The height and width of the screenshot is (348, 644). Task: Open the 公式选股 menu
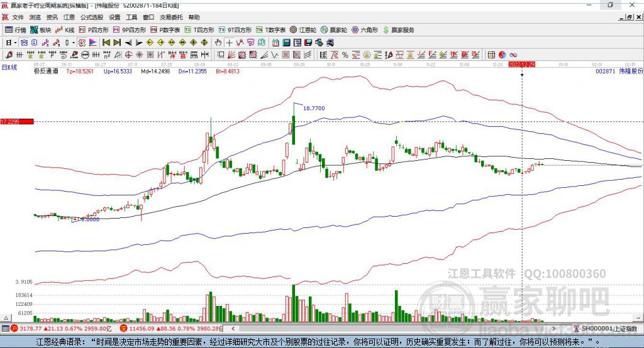pos(92,17)
